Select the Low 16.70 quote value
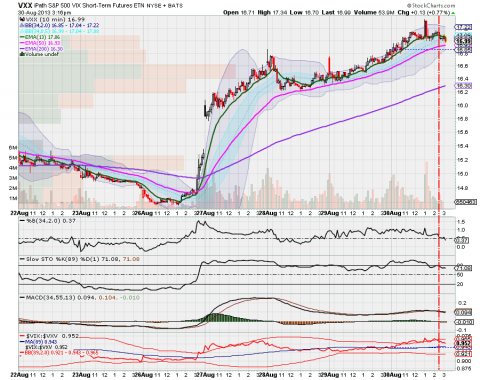The height and width of the screenshot is (380, 480). point(303,12)
